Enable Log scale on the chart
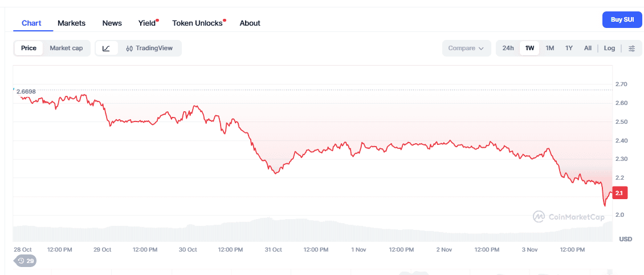This screenshot has width=644, height=275. pyautogui.click(x=609, y=48)
